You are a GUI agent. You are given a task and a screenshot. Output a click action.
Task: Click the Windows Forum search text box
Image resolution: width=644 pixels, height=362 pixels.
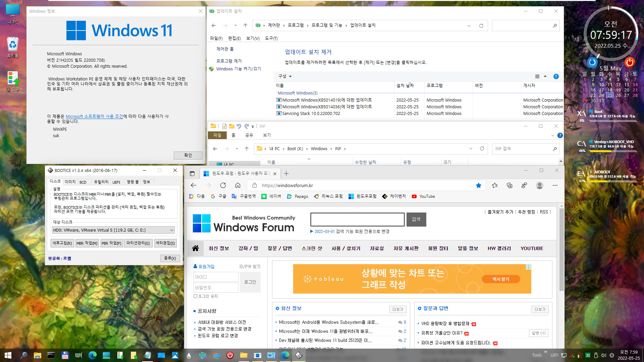(357, 219)
